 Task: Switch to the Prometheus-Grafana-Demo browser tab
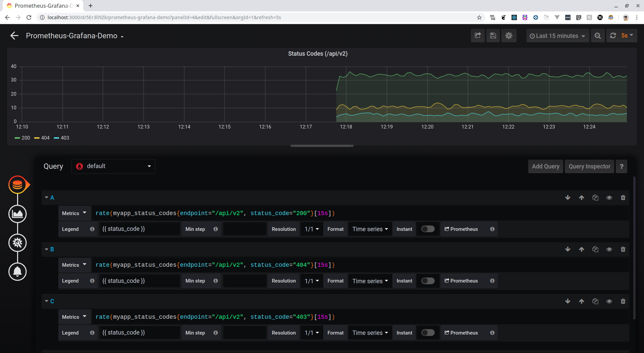tap(40, 6)
